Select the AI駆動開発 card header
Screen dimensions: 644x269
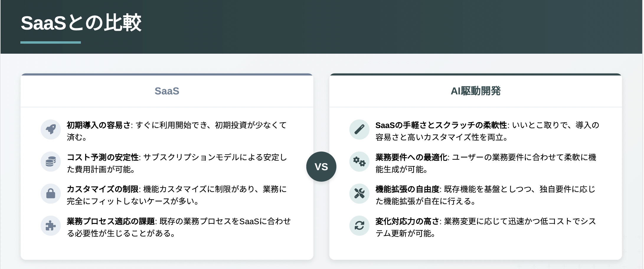(x=476, y=91)
